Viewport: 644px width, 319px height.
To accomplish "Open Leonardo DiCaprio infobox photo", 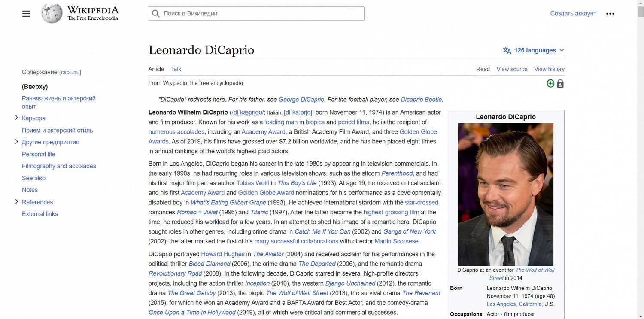I will (x=505, y=194).
